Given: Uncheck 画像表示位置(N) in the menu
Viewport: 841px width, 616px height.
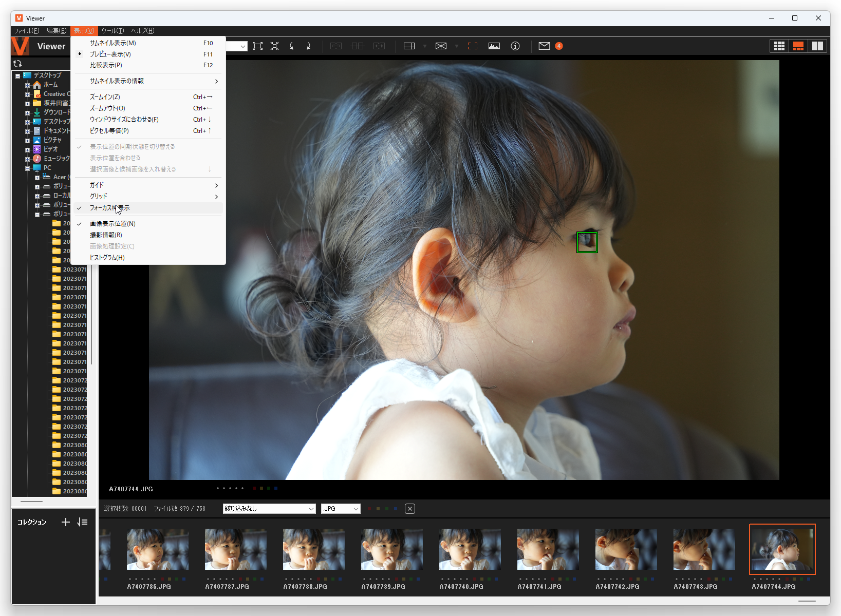Looking at the screenshot, I should [113, 224].
